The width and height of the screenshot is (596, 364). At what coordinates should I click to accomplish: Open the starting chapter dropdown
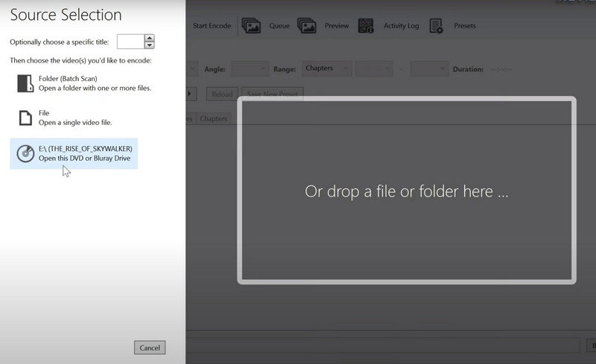click(x=374, y=68)
